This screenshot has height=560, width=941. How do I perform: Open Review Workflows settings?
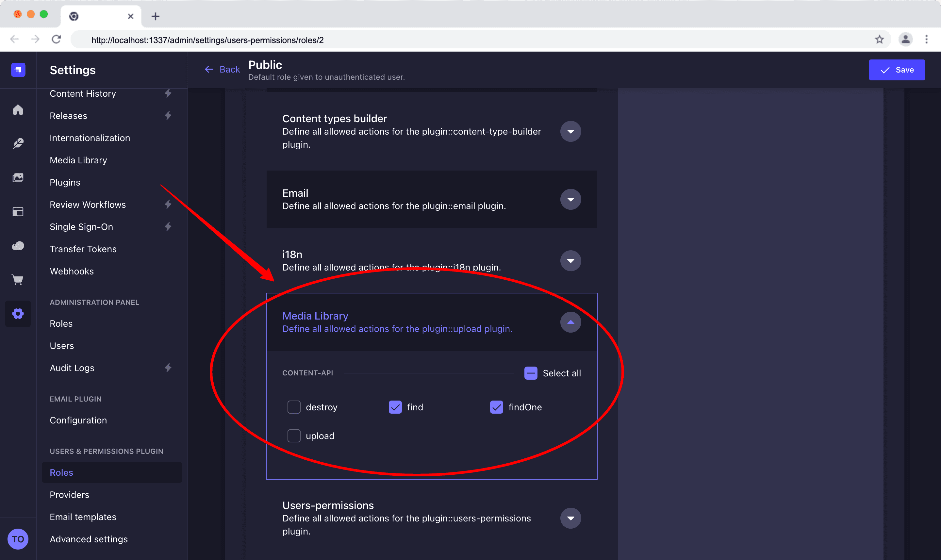tap(88, 205)
